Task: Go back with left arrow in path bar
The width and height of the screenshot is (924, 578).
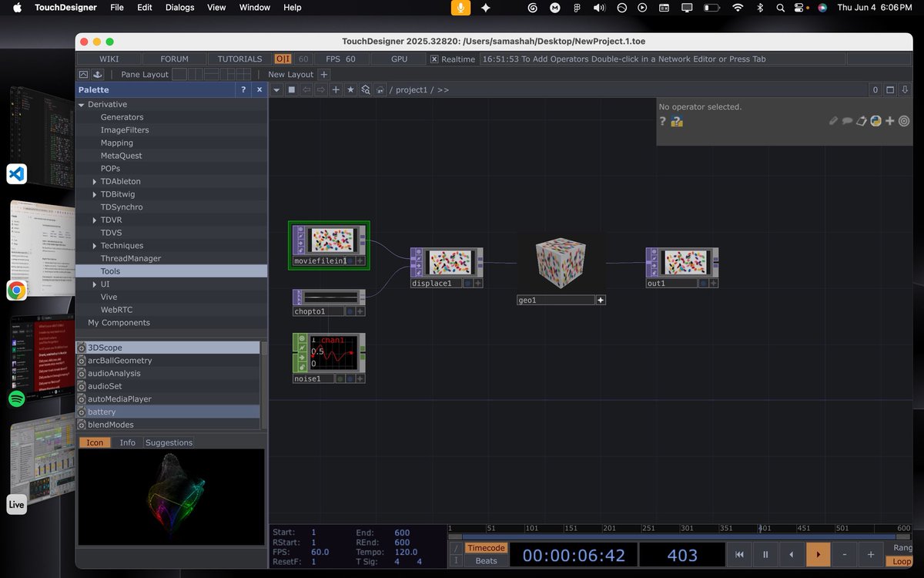Action: [306, 89]
